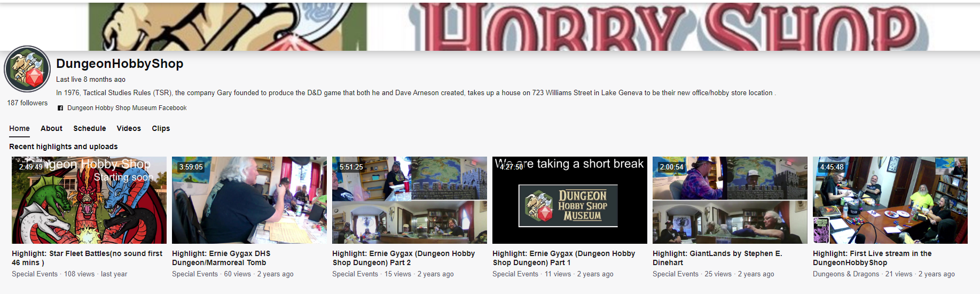
Task: Play Ernie Gygax Part 2 thumbnail
Action: click(410, 200)
